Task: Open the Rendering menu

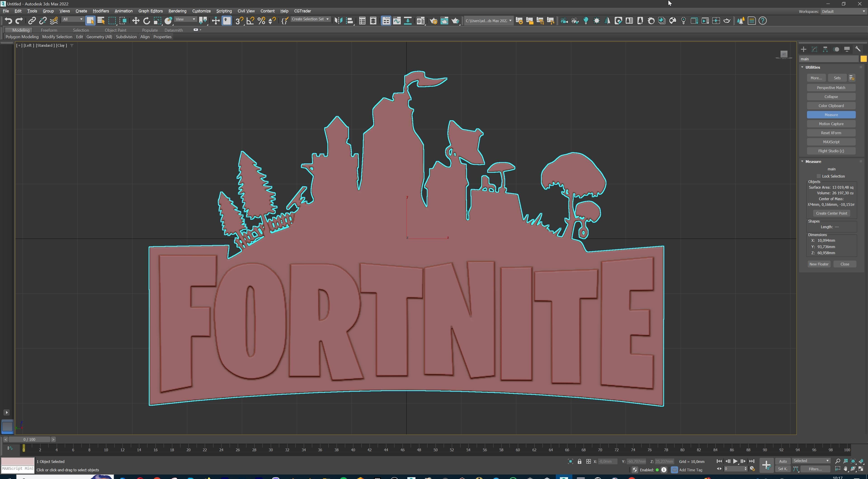Action: (x=177, y=11)
